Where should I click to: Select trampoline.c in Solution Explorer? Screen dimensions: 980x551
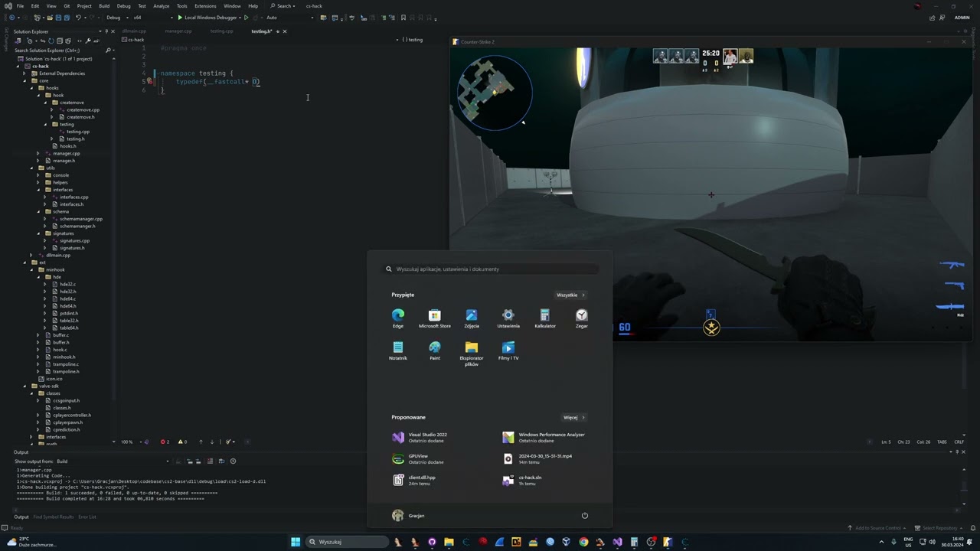point(66,364)
